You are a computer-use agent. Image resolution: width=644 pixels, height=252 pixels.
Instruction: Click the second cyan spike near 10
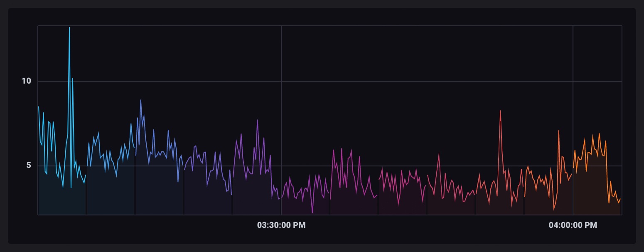click(x=73, y=78)
